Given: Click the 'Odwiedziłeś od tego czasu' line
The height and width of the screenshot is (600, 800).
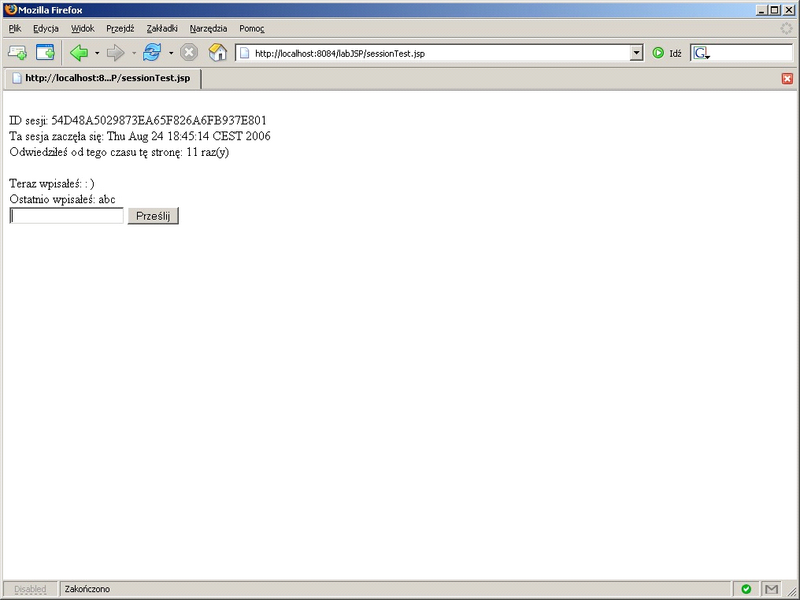Looking at the screenshot, I should click(x=119, y=152).
